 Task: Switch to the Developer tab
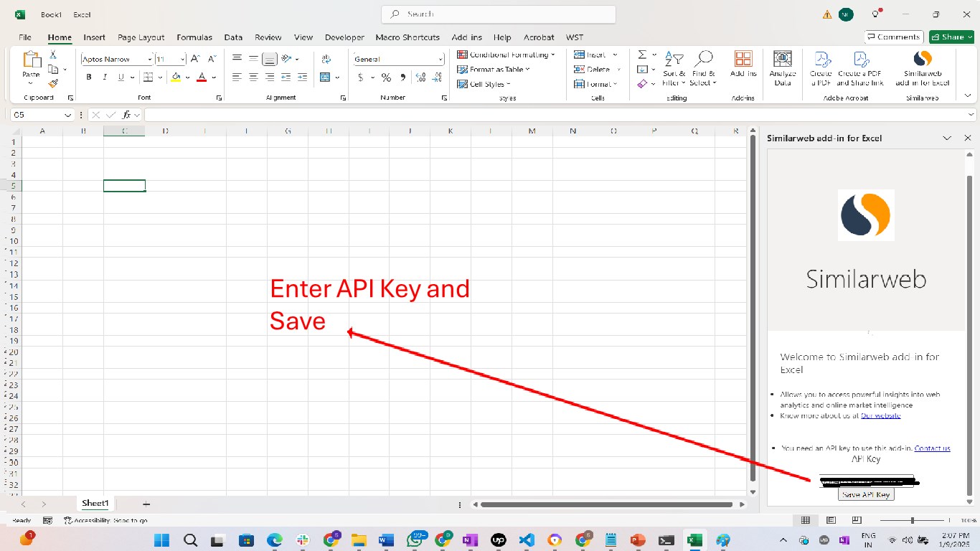(x=344, y=37)
